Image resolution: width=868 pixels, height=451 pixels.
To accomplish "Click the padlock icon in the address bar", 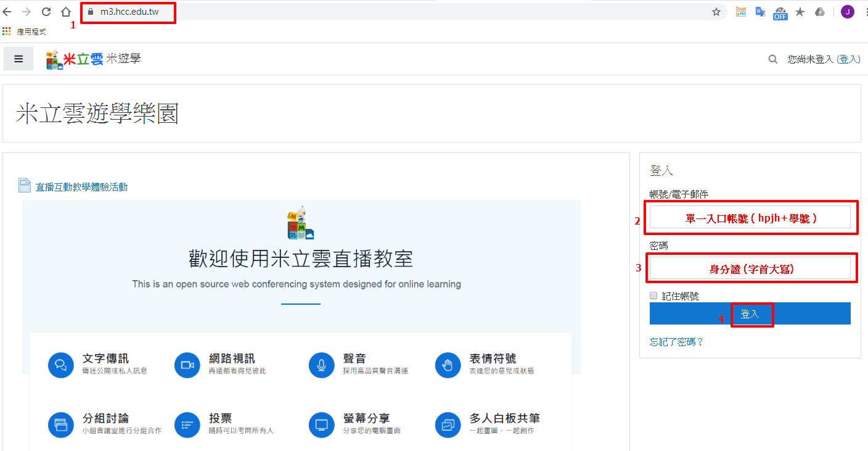I will click(91, 12).
